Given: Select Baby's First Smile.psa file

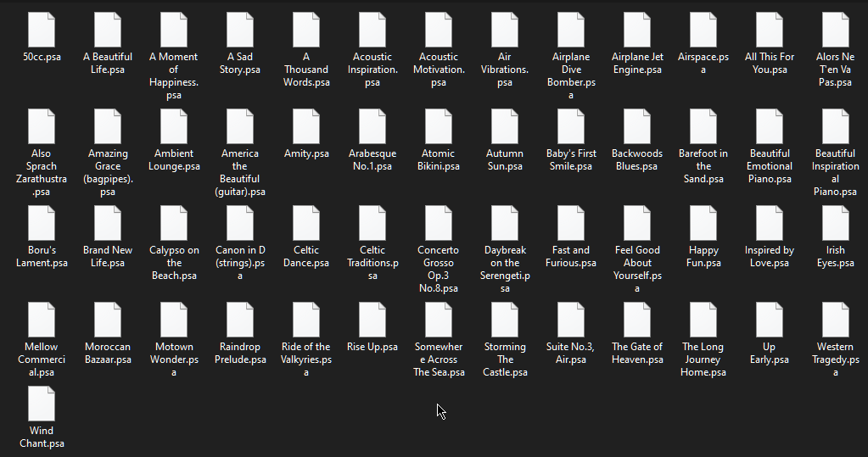Looking at the screenshot, I should (x=571, y=127).
